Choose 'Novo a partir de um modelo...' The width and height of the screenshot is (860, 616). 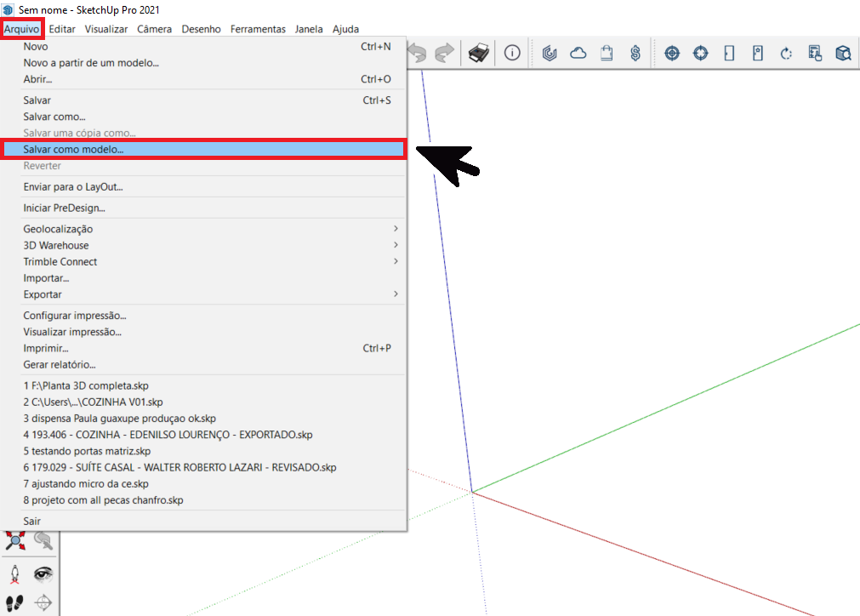203,63
